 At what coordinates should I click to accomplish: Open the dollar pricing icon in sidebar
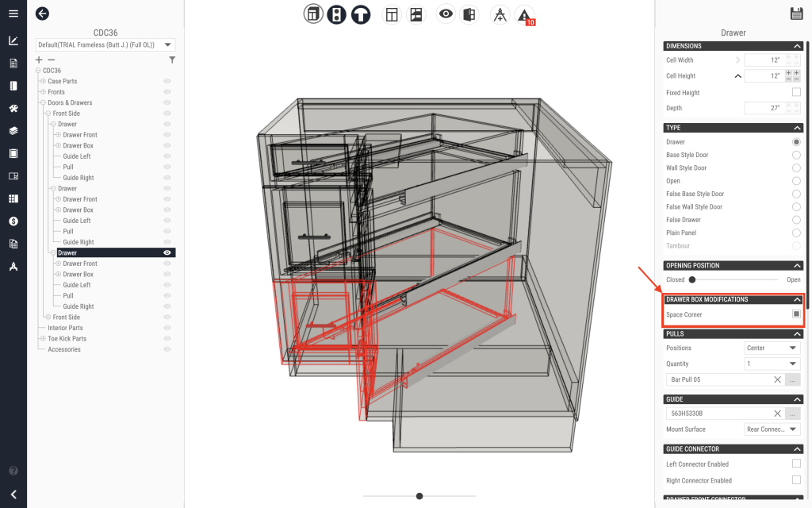[x=13, y=221]
